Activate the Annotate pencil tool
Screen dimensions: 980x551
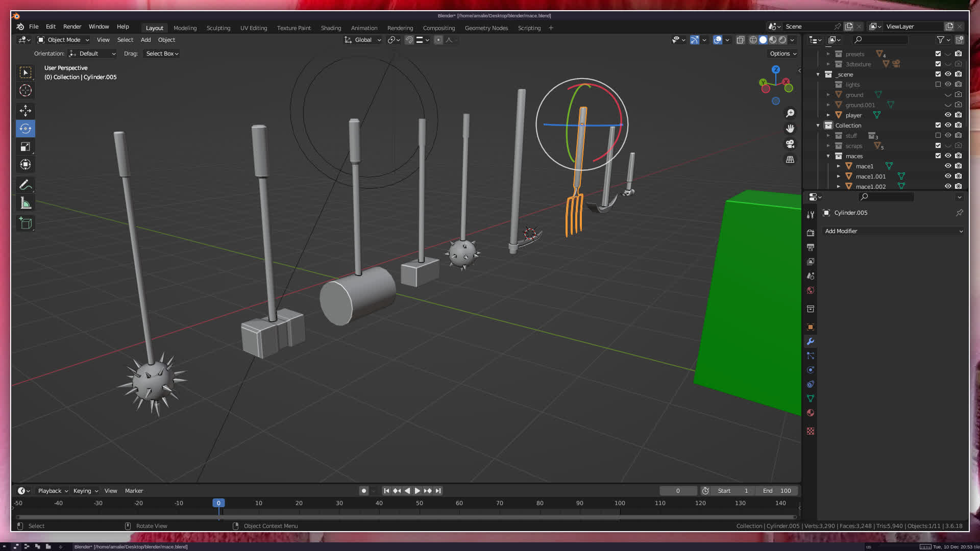pos(26,185)
